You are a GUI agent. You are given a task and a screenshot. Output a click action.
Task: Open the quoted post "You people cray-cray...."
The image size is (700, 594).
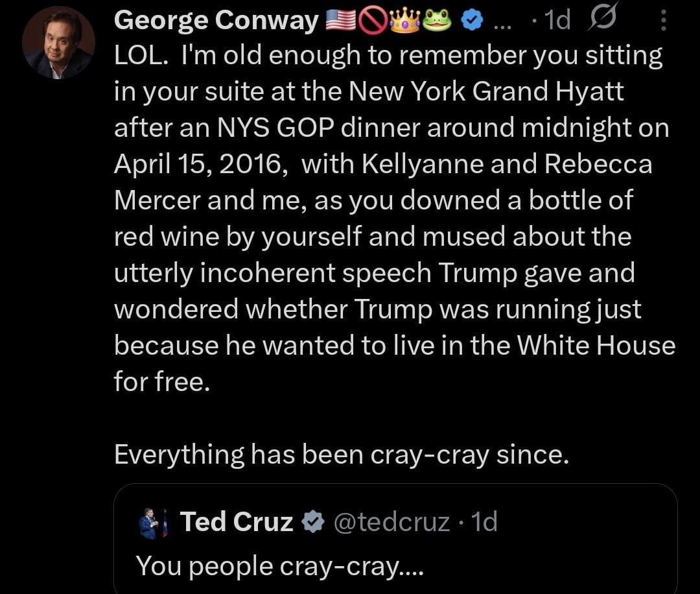[279, 565]
